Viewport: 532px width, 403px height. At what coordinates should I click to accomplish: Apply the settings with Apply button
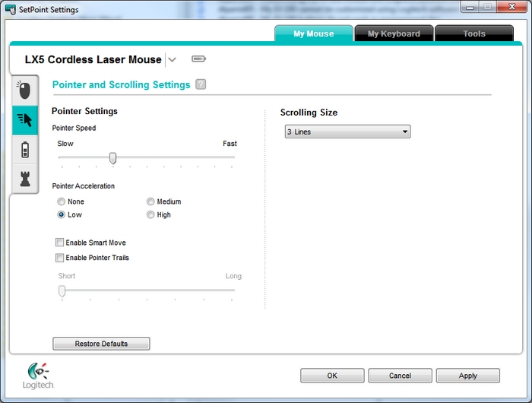tap(468, 376)
